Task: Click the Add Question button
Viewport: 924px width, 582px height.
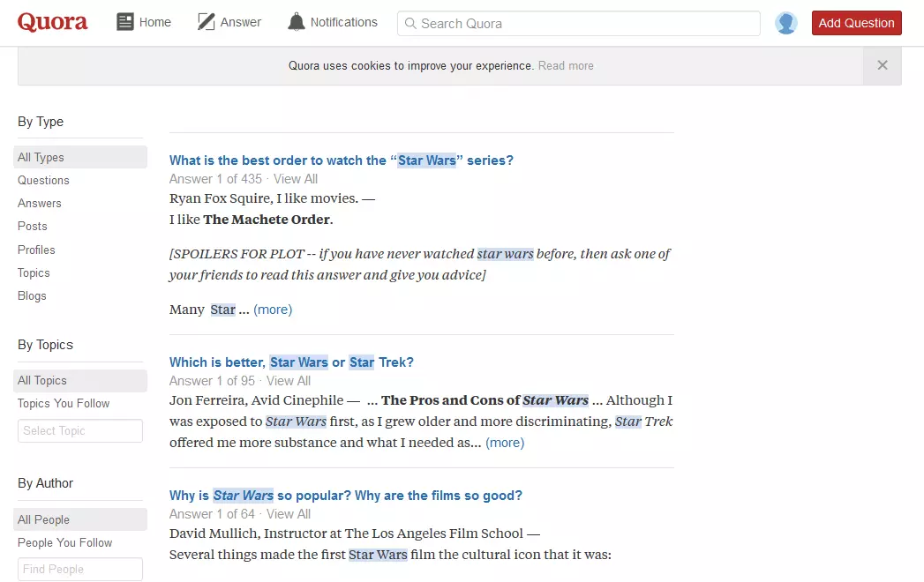Action: point(856,23)
